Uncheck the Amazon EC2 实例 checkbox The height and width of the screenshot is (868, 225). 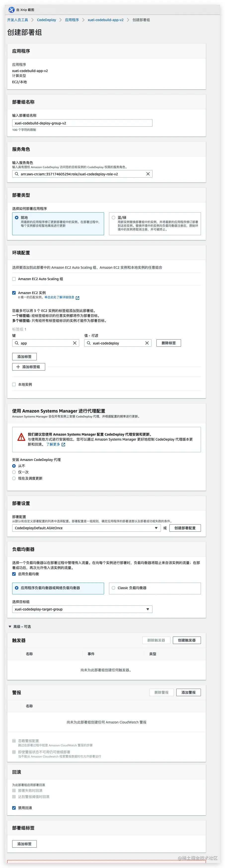click(14, 293)
